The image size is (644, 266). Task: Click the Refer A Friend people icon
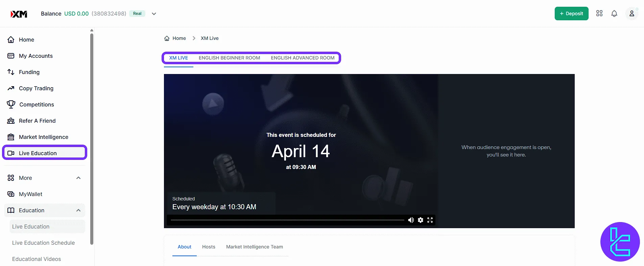click(11, 121)
